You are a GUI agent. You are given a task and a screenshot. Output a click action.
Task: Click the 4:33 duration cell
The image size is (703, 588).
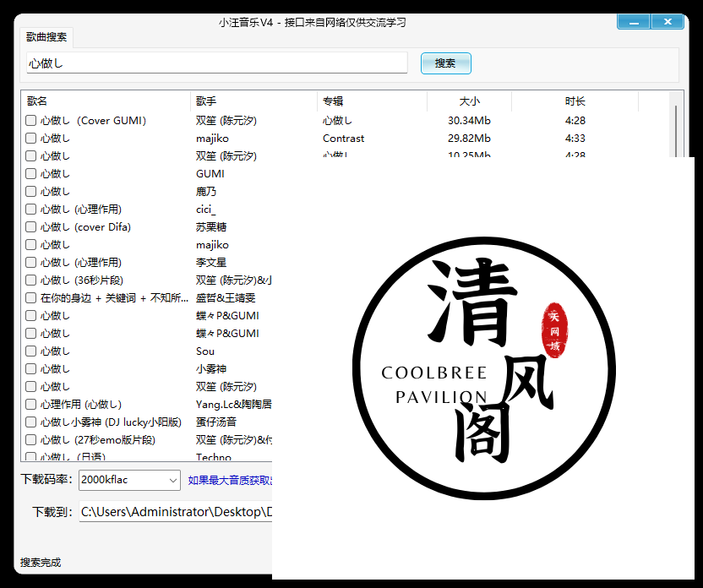[575, 138]
